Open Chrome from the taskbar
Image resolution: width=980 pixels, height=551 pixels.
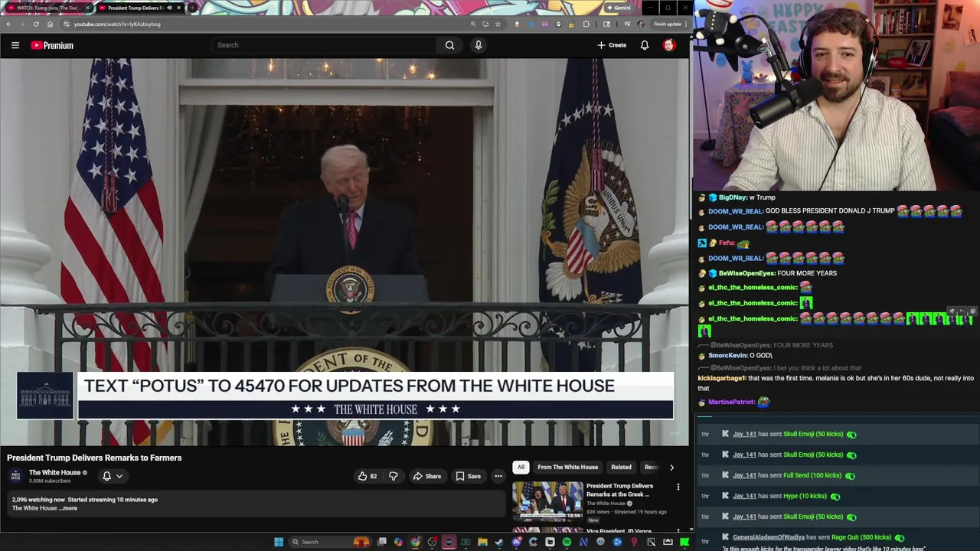[x=415, y=542]
